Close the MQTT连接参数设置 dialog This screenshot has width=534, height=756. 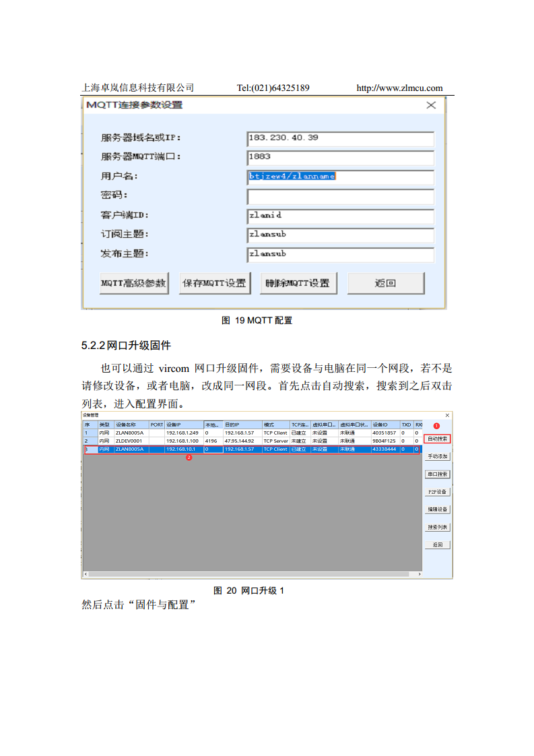tap(431, 106)
